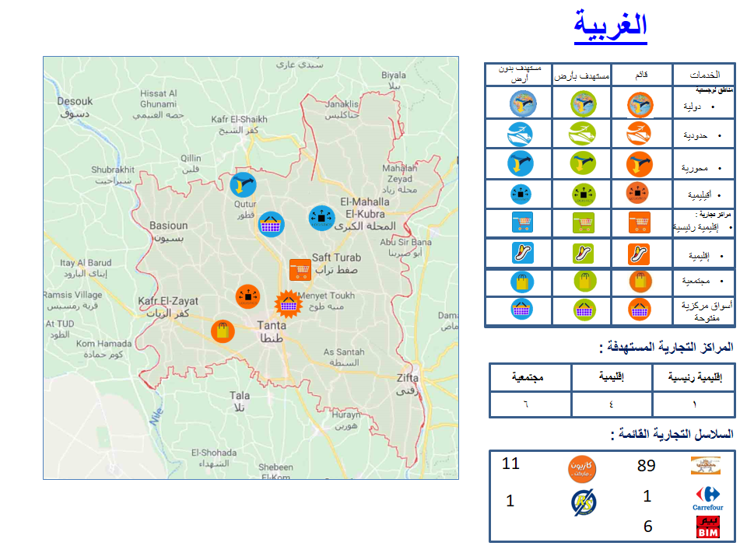
Task: Click orange starburst basket marker near Menyet Toukh
Action: coord(288,304)
